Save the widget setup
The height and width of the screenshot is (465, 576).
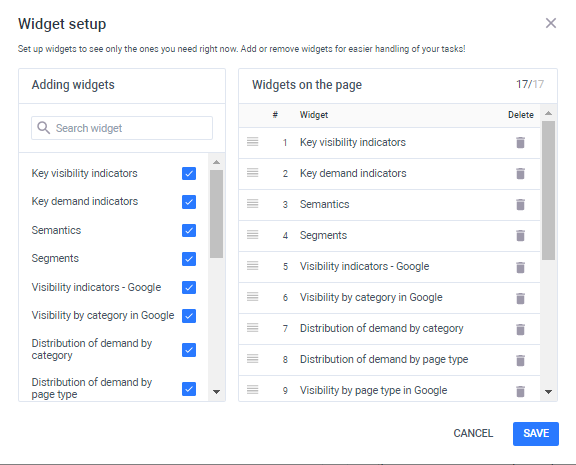536,434
